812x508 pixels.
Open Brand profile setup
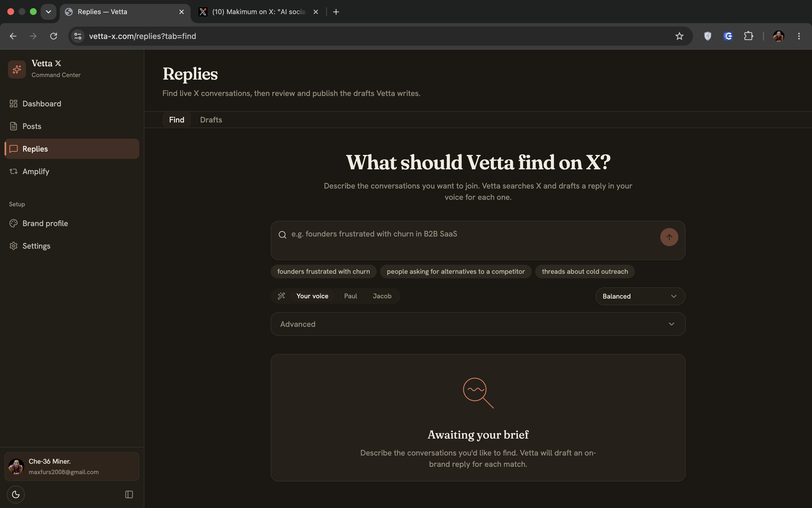pos(72,223)
